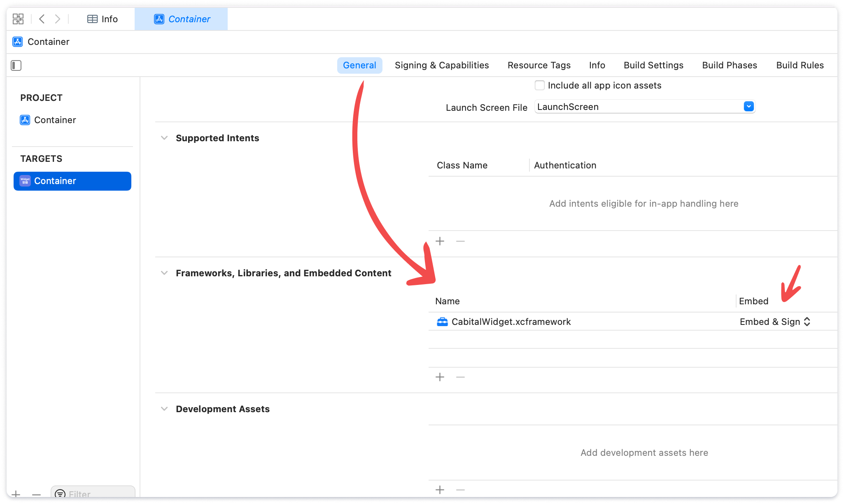Change the Embed & Sign popup option
This screenshot has height=504, width=844.
pos(774,322)
